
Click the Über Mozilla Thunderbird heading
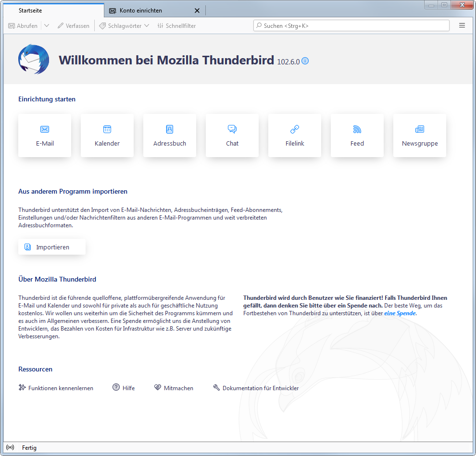pyautogui.click(x=57, y=279)
